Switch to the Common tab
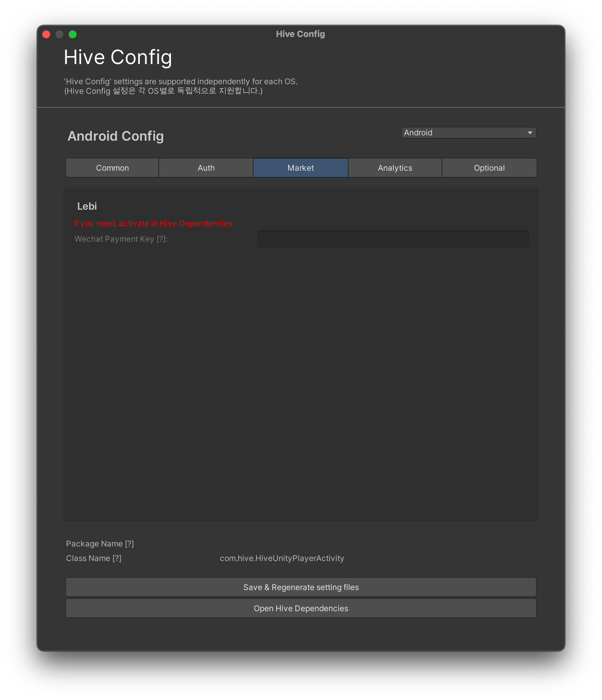Viewport: 602px width, 700px height. pyautogui.click(x=112, y=168)
